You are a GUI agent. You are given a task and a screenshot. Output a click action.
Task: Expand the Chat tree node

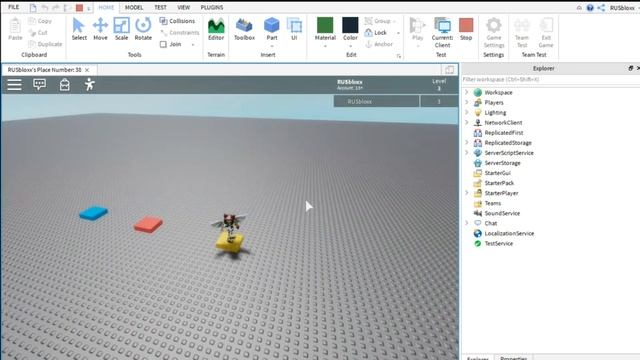467,223
